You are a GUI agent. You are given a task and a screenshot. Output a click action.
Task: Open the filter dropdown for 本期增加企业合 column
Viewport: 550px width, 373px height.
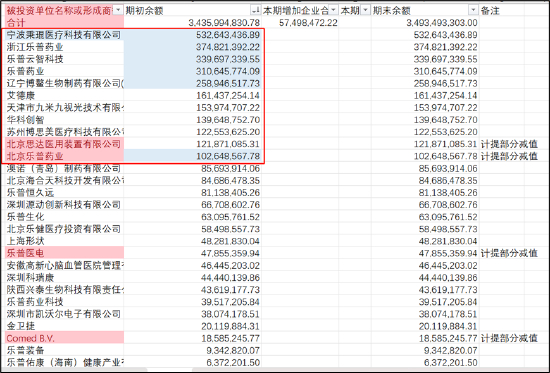333,10
